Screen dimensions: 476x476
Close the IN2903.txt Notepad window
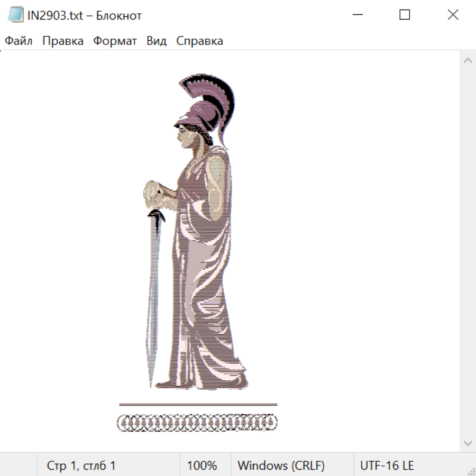pos(453,15)
